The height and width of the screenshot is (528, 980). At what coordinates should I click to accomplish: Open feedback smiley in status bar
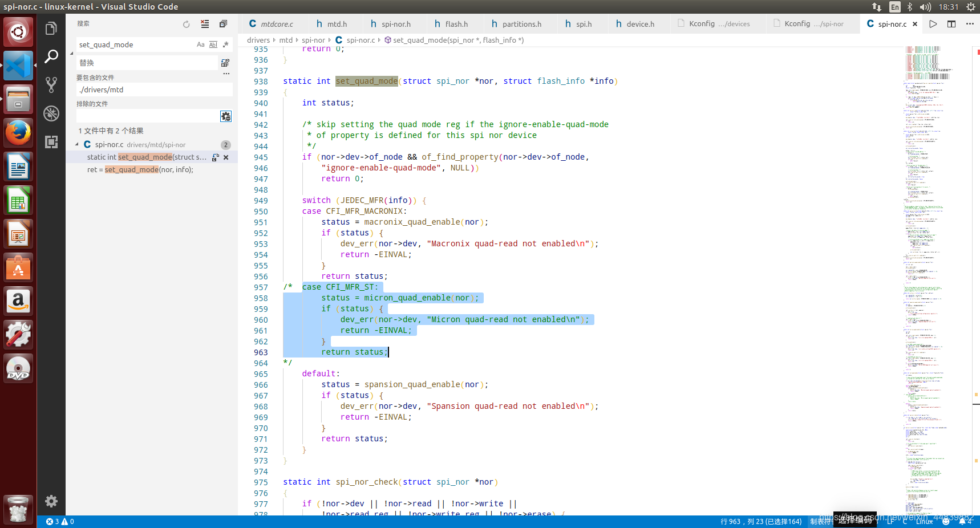[946, 522]
